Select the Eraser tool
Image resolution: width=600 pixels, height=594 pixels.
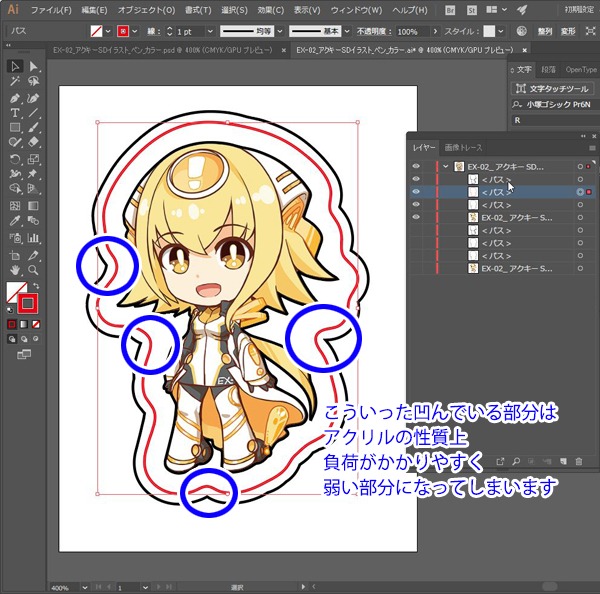click(x=33, y=142)
